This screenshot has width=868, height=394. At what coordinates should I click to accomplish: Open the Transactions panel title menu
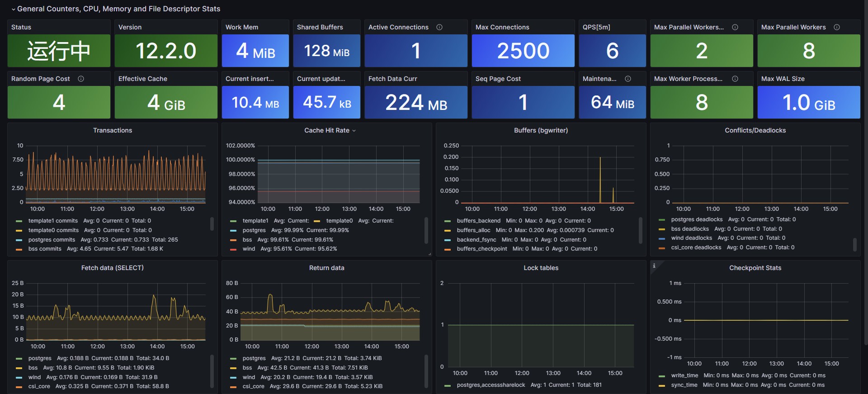click(x=113, y=130)
